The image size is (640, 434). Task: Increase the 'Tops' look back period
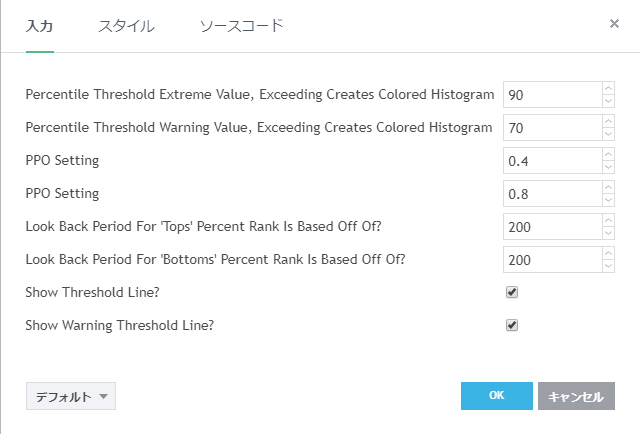[x=608, y=221]
